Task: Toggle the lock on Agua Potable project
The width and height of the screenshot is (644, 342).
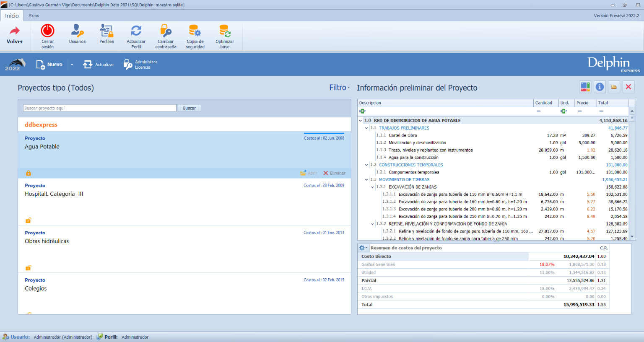Action: [x=29, y=173]
